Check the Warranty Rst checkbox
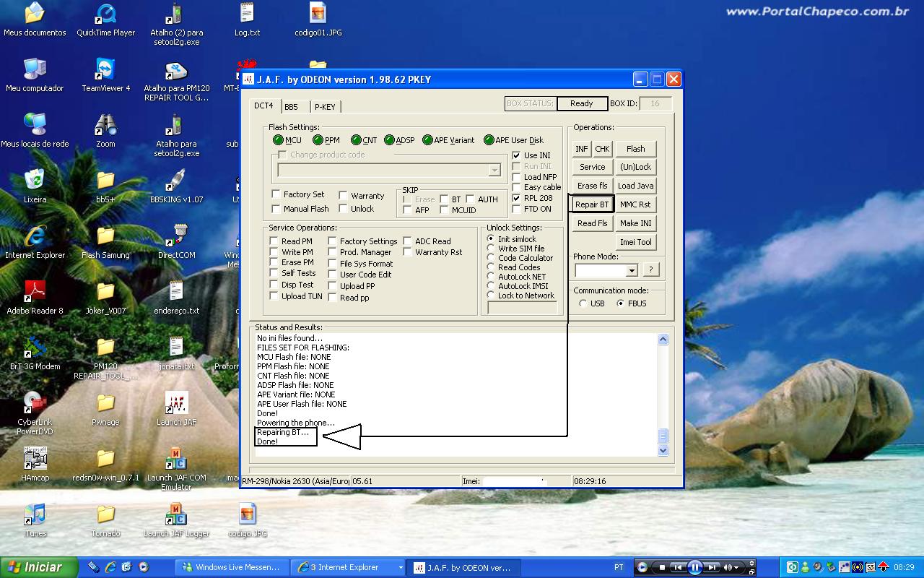Image resolution: width=924 pixels, height=578 pixels. tap(408, 252)
